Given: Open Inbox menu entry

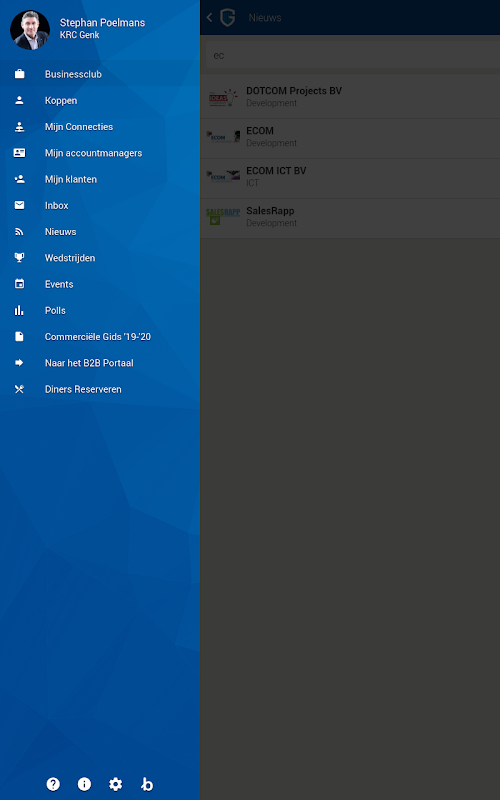Looking at the screenshot, I should (99, 205).
